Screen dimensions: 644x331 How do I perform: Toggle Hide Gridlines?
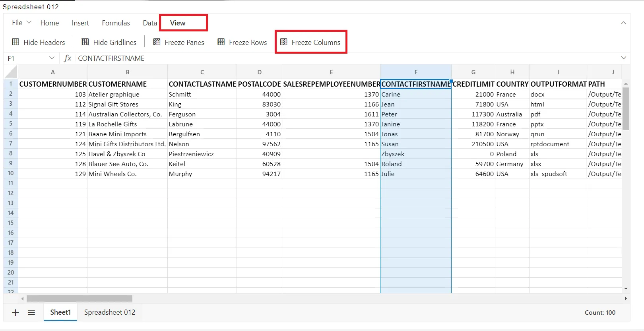click(109, 42)
